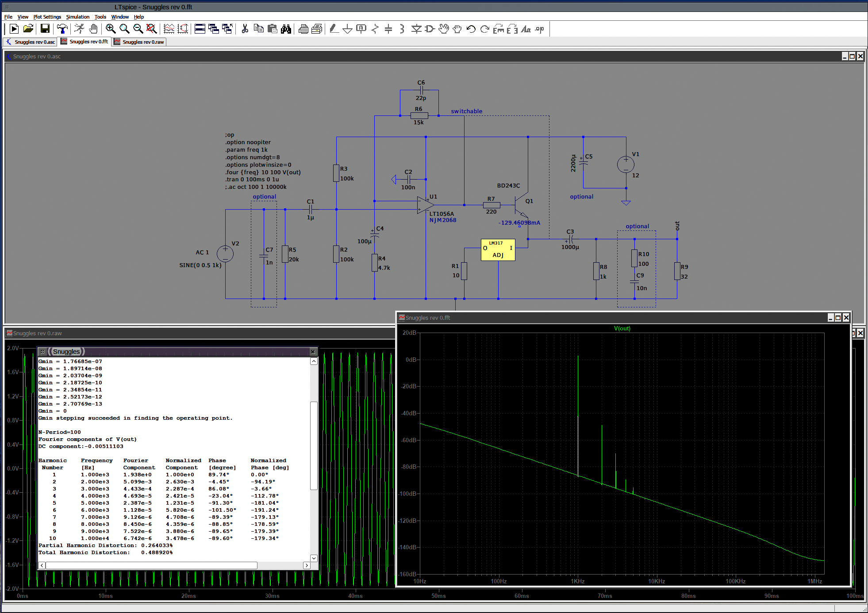Click the 'SINE(0 0.5 1k)' source text
This screenshot has width=868, height=613.
coord(200,265)
